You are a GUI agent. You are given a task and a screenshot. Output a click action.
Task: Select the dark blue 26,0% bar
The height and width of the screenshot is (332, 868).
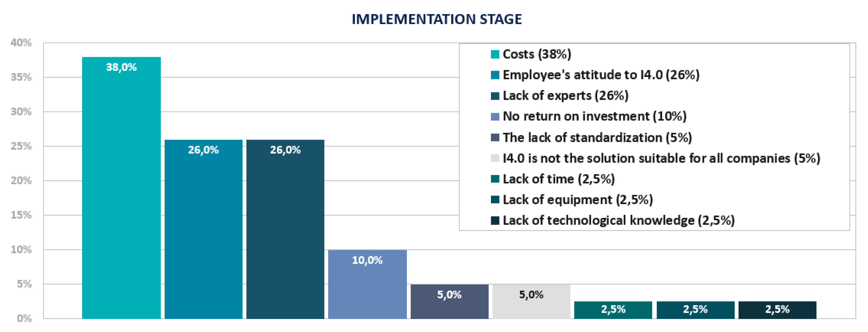285,229
